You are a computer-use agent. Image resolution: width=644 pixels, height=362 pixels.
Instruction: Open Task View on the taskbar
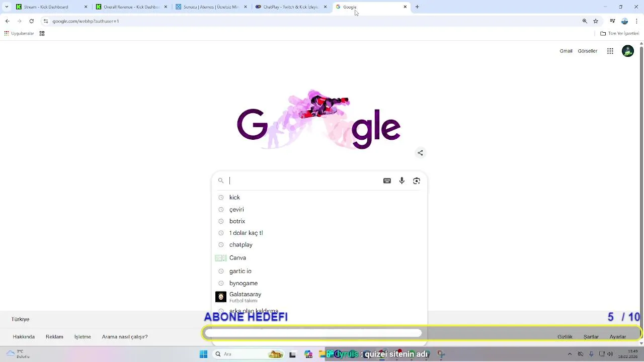[x=292, y=354]
